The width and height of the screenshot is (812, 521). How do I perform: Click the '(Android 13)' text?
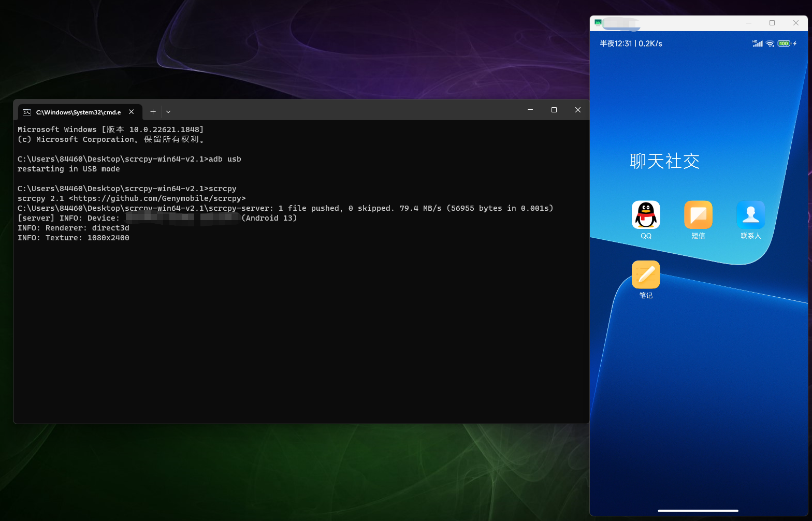pyautogui.click(x=269, y=218)
